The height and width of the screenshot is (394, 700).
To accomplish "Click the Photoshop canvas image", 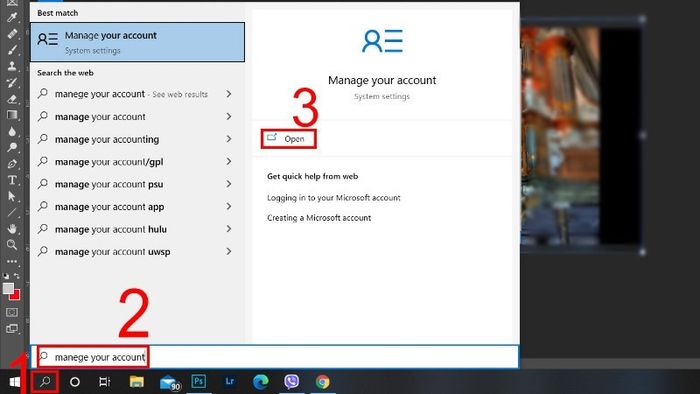I will coord(581,135).
